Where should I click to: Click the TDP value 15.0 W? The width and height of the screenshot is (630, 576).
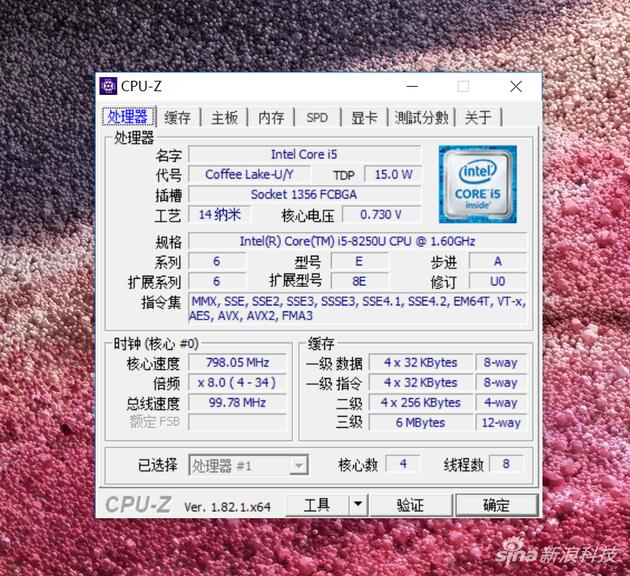pos(393,174)
